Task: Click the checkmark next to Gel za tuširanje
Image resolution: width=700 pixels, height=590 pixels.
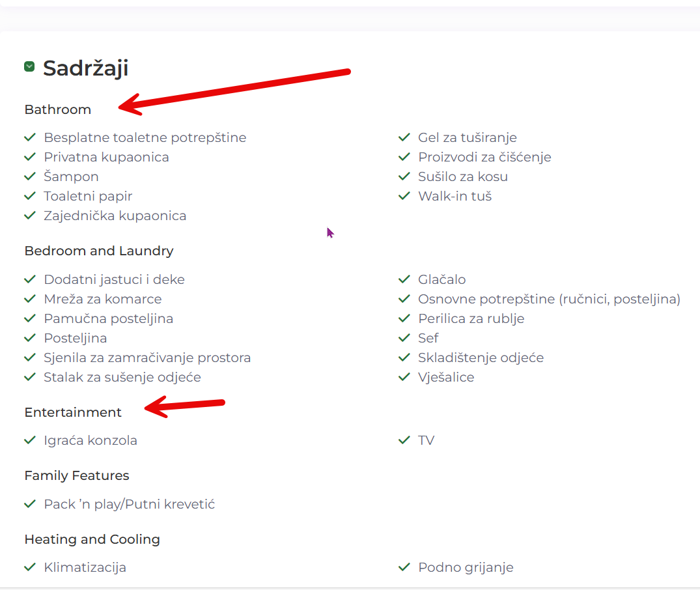Action: [x=404, y=137]
